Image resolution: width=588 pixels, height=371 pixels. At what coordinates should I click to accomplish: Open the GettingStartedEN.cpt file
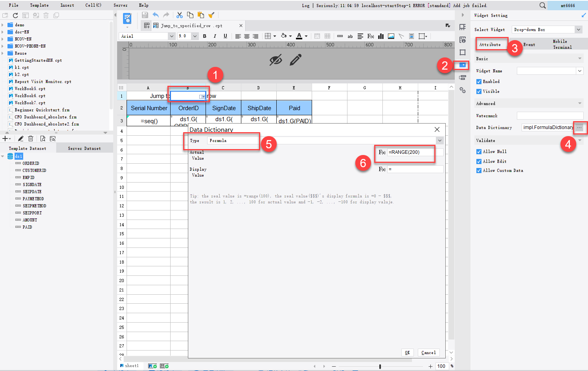click(x=38, y=60)
